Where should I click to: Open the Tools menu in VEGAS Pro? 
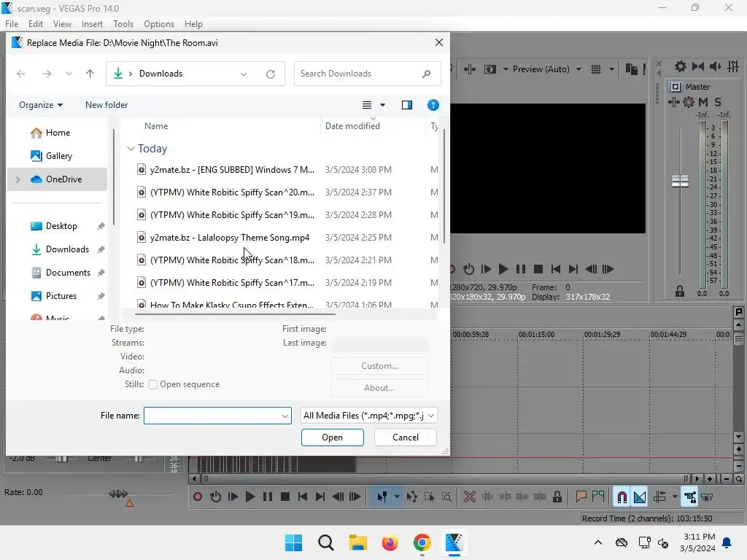123,24
